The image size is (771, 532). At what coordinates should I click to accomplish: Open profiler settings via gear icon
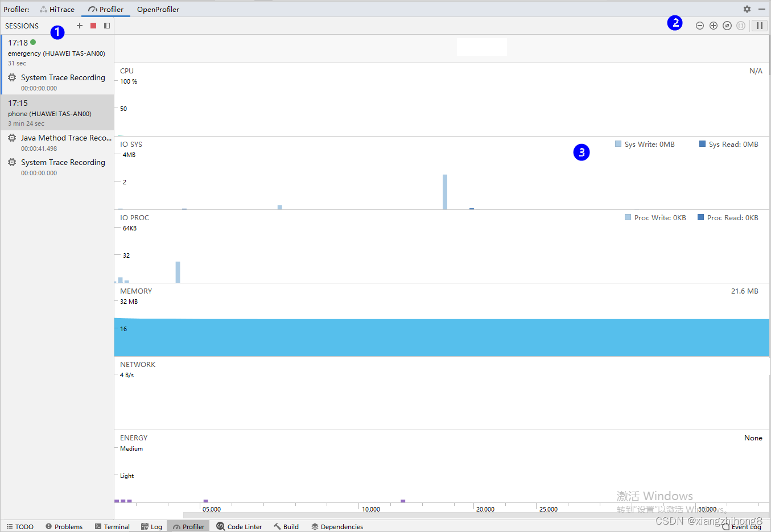pos(747,9)
